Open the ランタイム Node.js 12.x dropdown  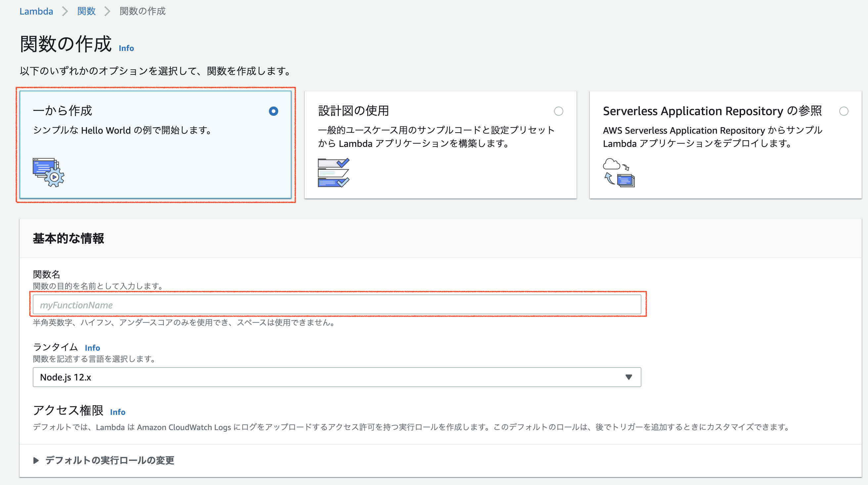pos(337,377)
